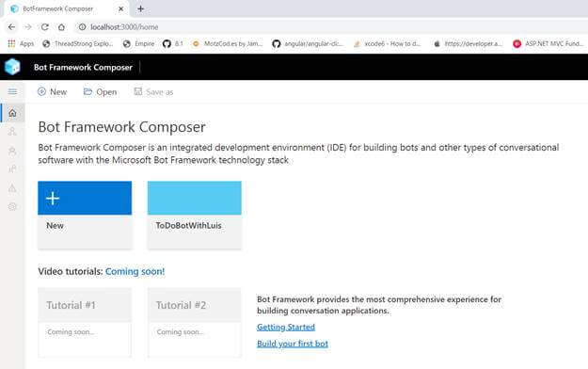Open the Home icon in sidebar

click(12, 113)
